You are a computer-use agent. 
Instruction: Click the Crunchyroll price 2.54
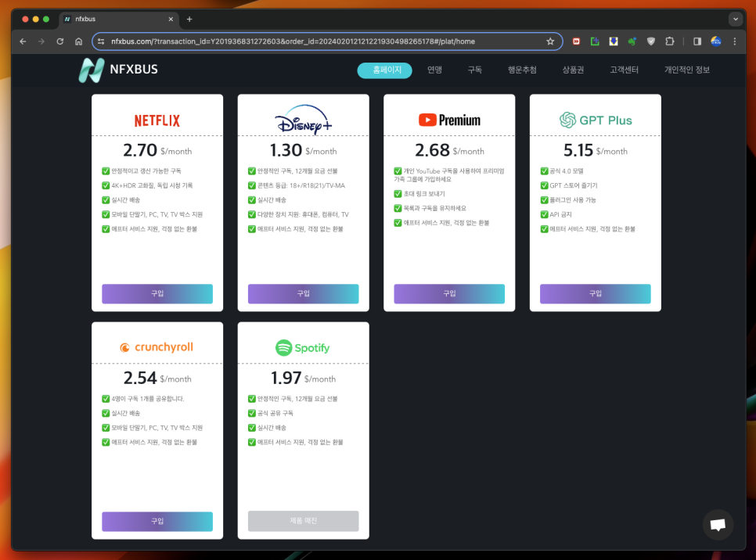[140, 378]
